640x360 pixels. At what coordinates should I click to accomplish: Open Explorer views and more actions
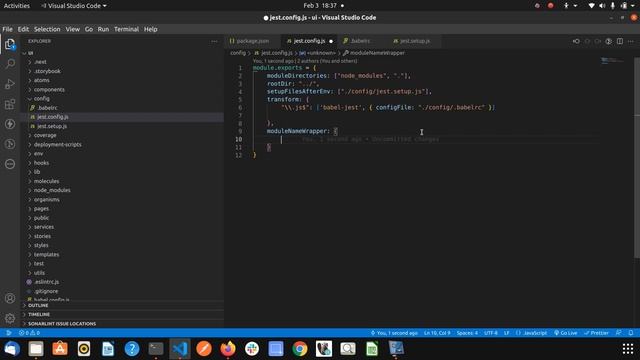click(214, 41)
